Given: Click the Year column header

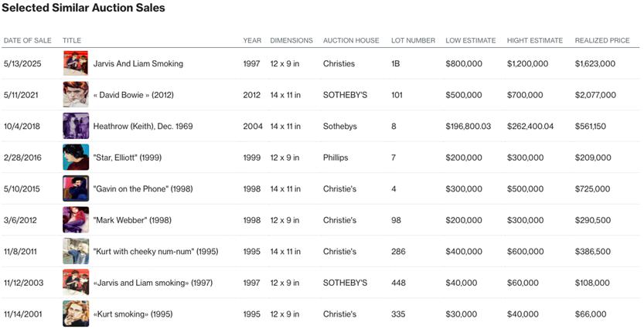Looking at the screenshot, I should [x=252, y=40].
